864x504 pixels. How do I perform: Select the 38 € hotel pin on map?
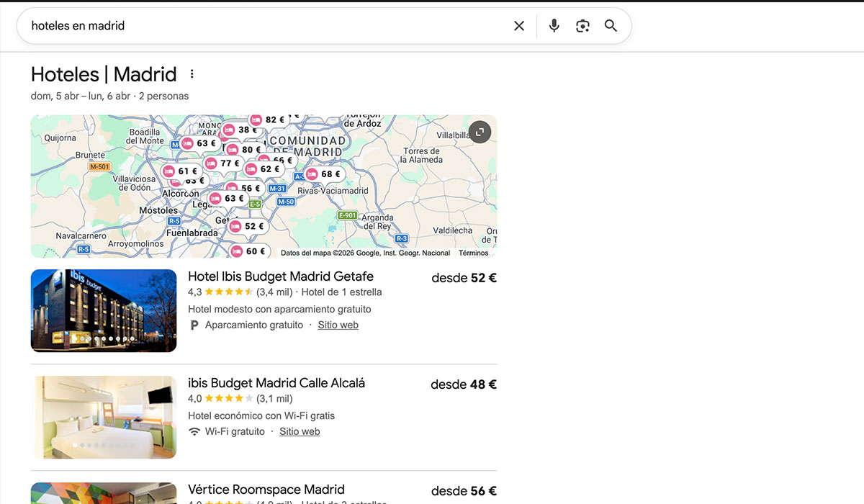coord(240,130)
